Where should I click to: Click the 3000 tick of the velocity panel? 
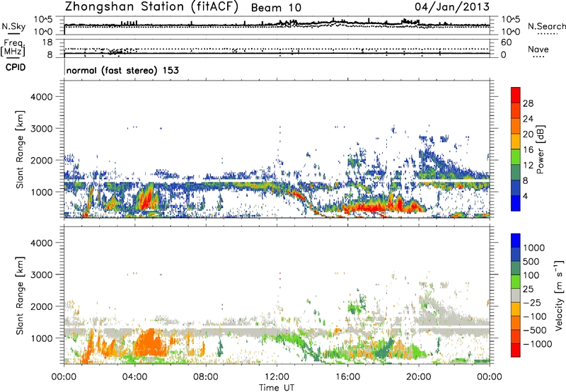click(x=41, y=275)
